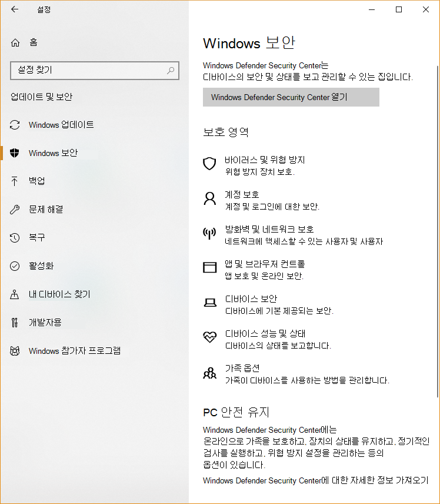Click the 앱 보호 및 온라인 보안 text
Screen dimensions: 440x504
[x=264, y=276]
